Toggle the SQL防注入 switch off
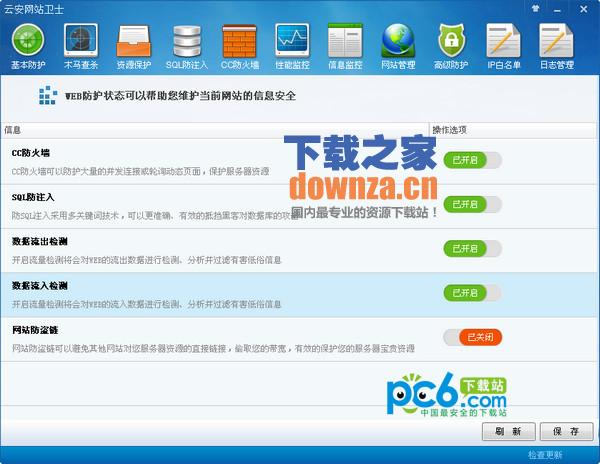This screenshot has height=464, width=600. [x=472, y=204]
